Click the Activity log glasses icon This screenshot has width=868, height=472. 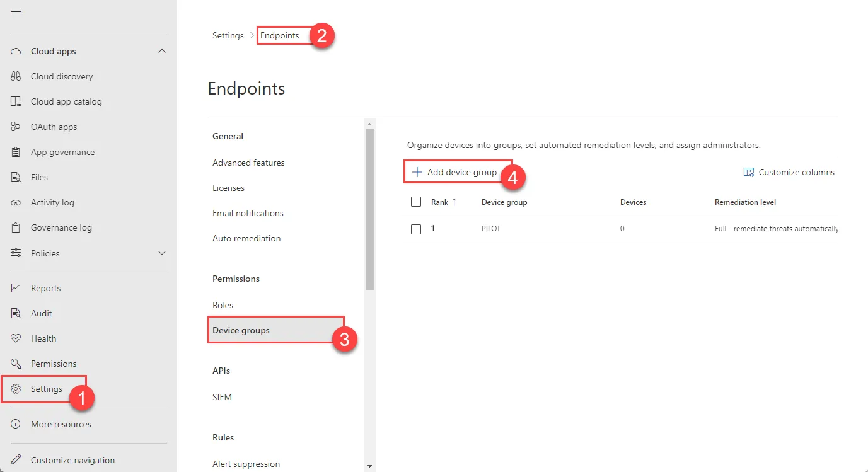[x=16, y=202]
